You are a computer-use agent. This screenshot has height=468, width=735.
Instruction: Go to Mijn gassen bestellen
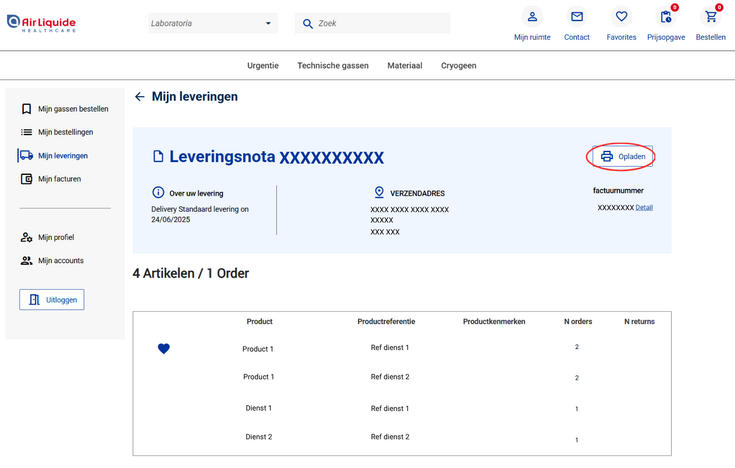pos(73,109)
